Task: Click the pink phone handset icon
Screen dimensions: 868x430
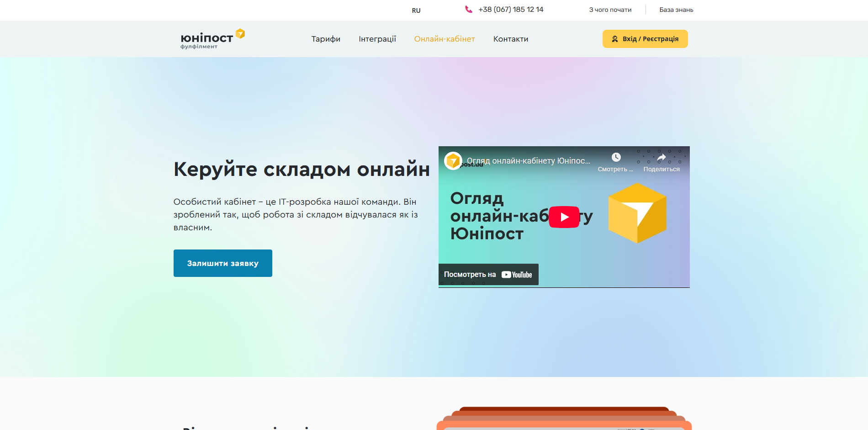Action: (x=468, y=9)
